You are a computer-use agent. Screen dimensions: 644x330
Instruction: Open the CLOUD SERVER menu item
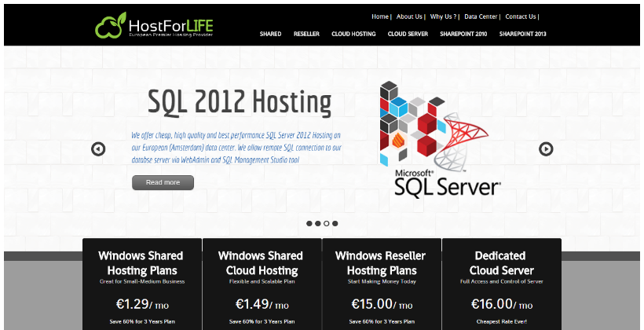tap(408, 34)
